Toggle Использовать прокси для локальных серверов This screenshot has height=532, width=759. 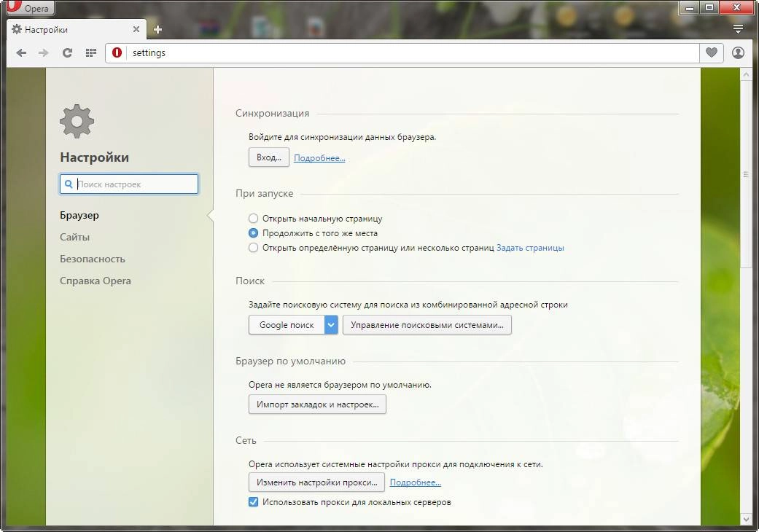253,502
